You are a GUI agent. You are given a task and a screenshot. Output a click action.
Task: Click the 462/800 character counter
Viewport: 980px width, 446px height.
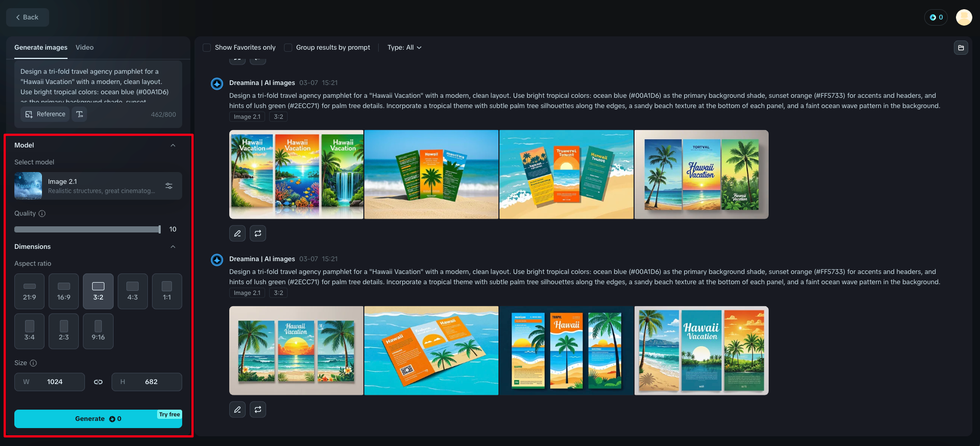[163, 115]
